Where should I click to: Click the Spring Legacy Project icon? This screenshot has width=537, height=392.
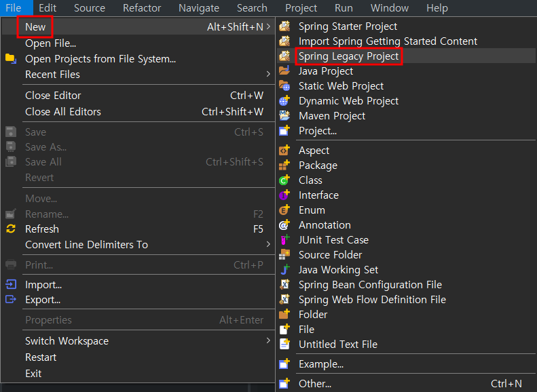tap(284, 56)
